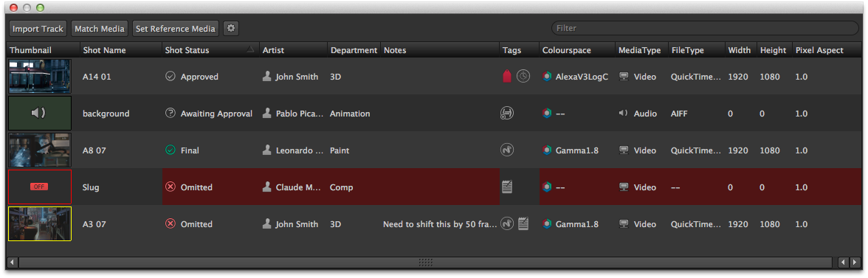Screen dimensions: 868x278
Task: Select the Animation department cell
Action: 354,114
